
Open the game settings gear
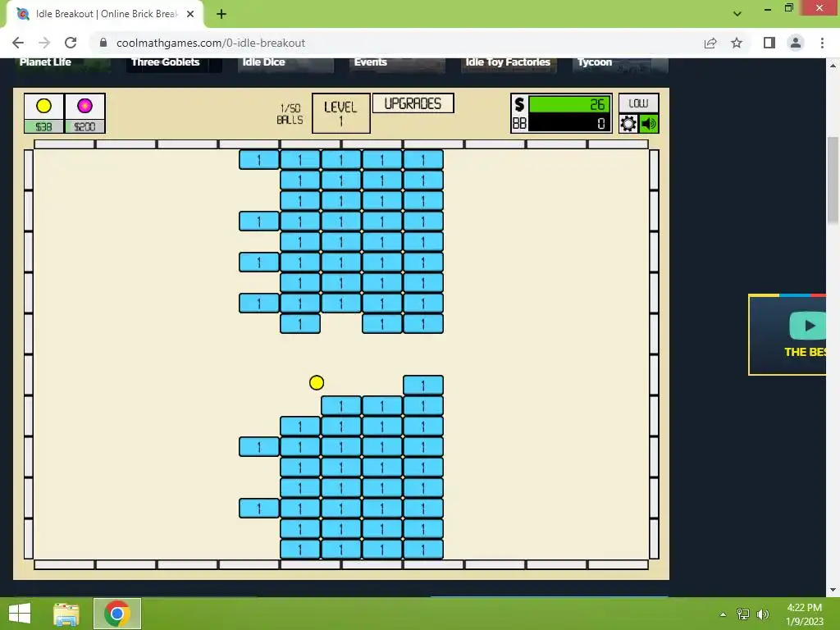coord(628,124)
